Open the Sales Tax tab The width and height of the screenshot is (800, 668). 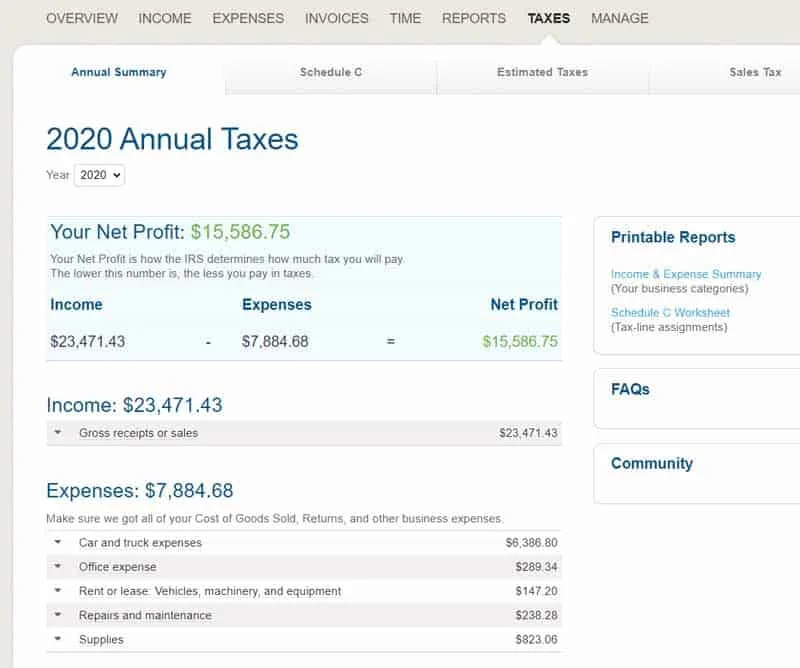[755, 72]
